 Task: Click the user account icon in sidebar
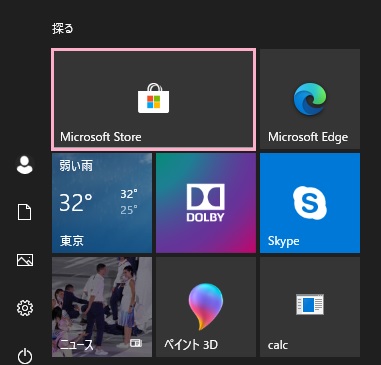[x=25, y=165]
